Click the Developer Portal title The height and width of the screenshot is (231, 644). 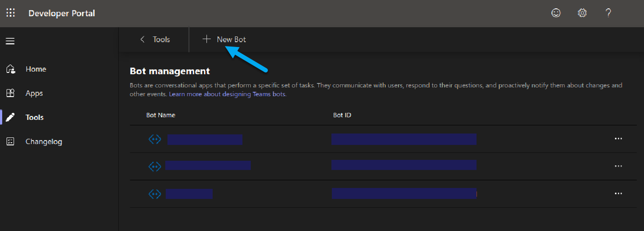(62, 13)
